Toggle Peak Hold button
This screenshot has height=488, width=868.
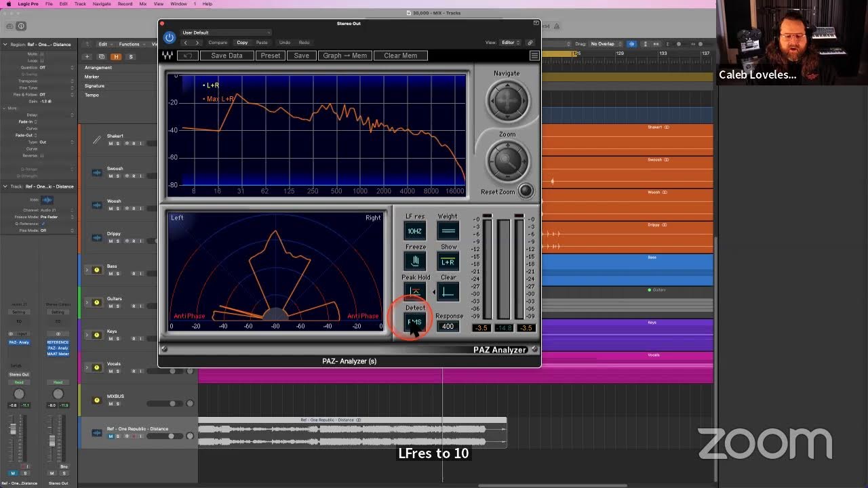point(414,292)
